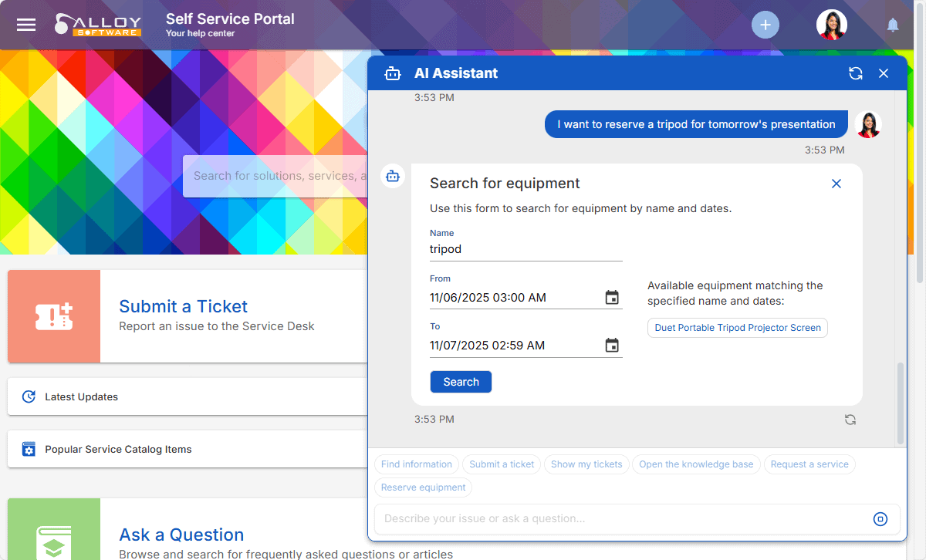This screenshot has height=560, width=926.
Task: Open the hamburger navigation menu
Action: (26, 25)
